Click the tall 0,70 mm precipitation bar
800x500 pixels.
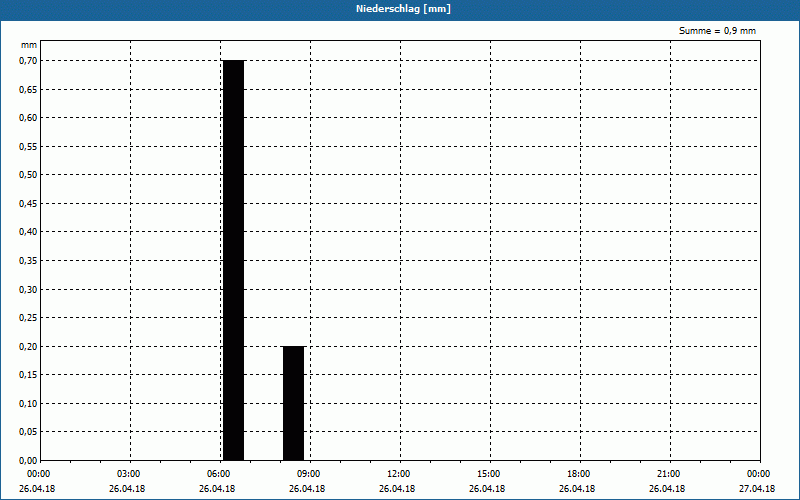(x=234, y=260)
